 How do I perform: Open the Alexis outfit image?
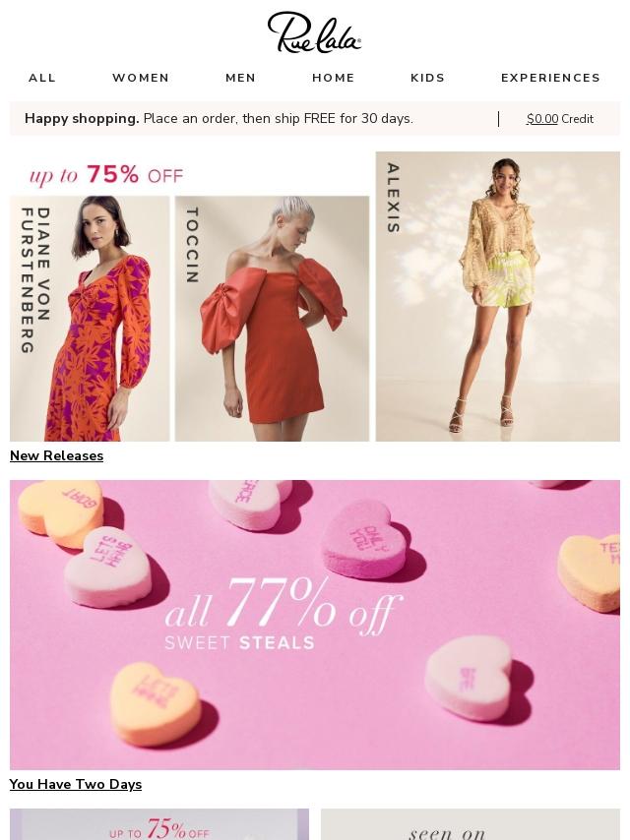point(497,296)
